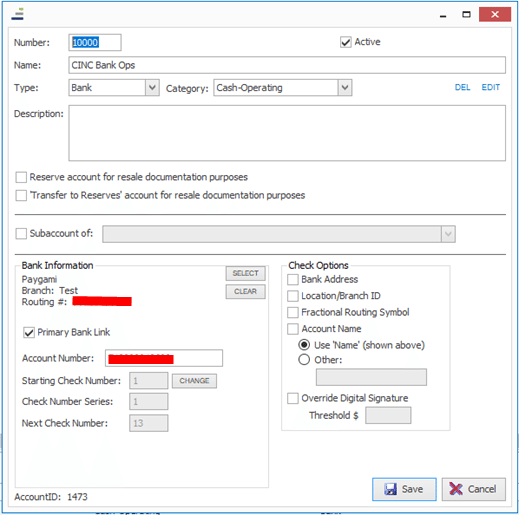Cancel the account dialog
This screenshot has width=519, height=515.
474,489
